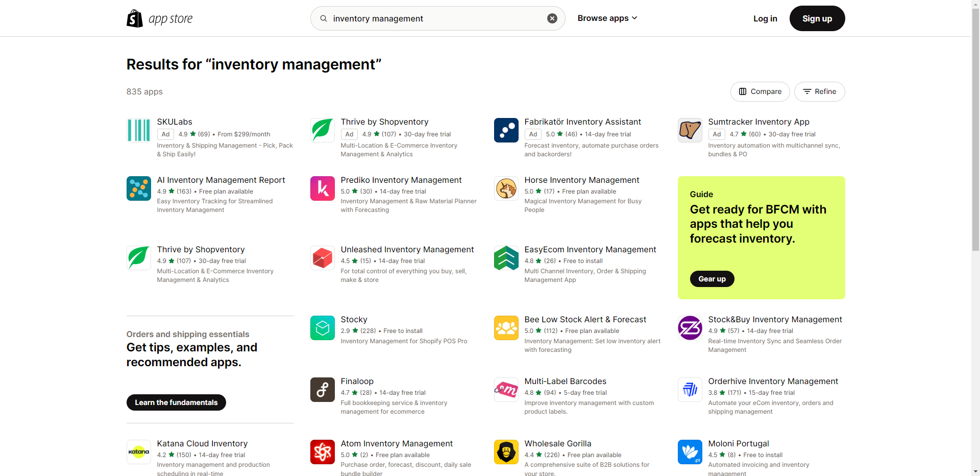
Task: Open the Prediko Inventory Management icon
Action: coord(323,188)
